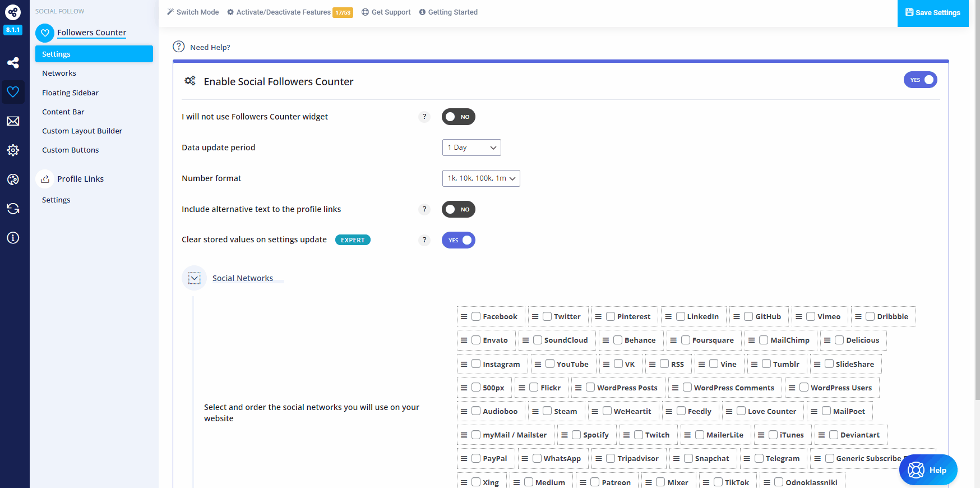Viewport: 980px width, 488px height.
Task: Disable the Enable Social Followers Counter toggle
Action: (x=920, y=80)
